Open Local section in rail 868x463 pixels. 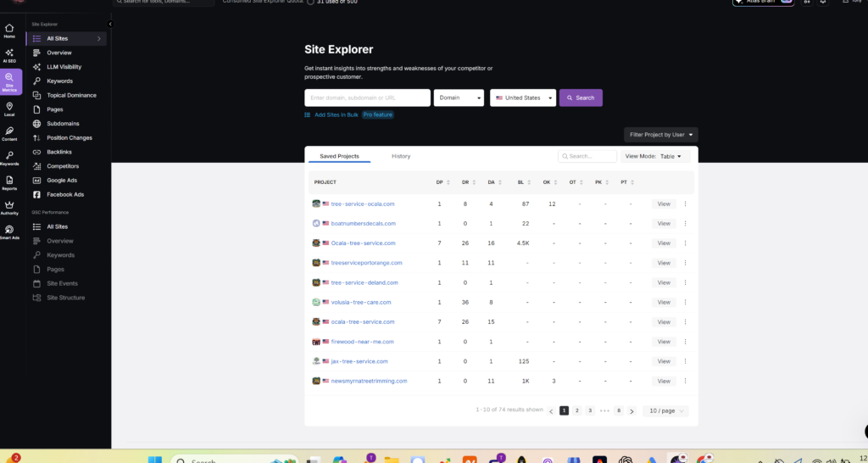coord(9,109)
